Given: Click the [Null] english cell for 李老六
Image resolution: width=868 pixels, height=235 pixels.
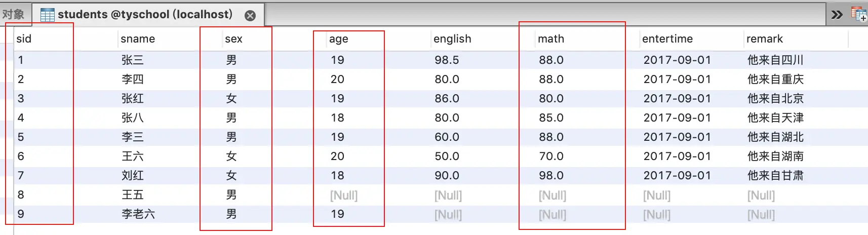Looking at the screenshot, I should tap(448, 215).
